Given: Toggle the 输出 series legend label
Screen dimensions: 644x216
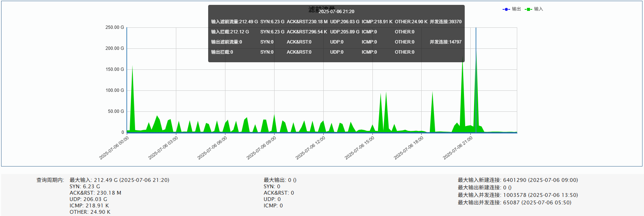Looking at the screenshot, I should pos(516,9).
